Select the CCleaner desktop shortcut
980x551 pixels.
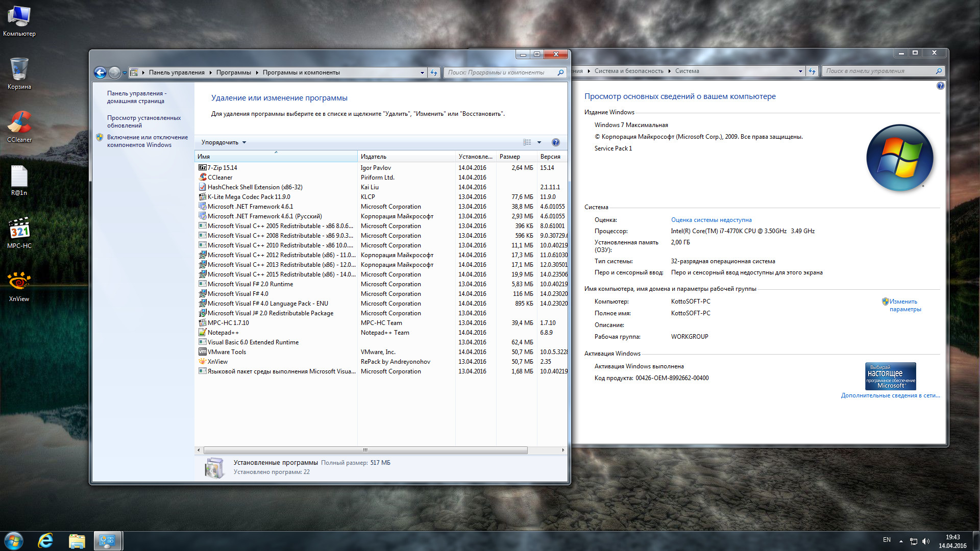pos(19,127)
